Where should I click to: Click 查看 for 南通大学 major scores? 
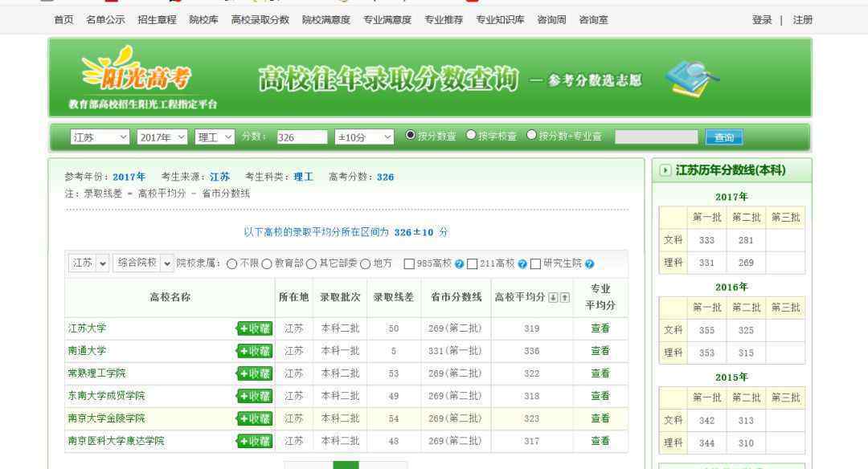(x=600, y=351)
